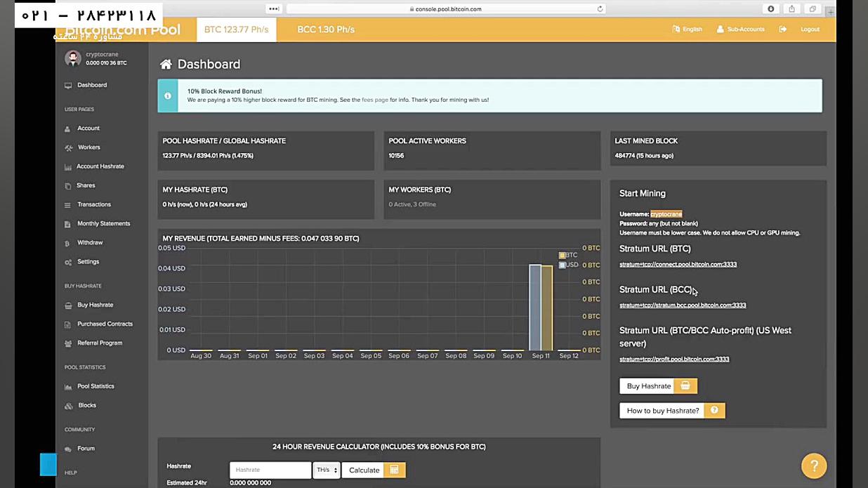Open Sub-Accounts menu
This screenshot has height=488, width=868.
tap(740, 29)
